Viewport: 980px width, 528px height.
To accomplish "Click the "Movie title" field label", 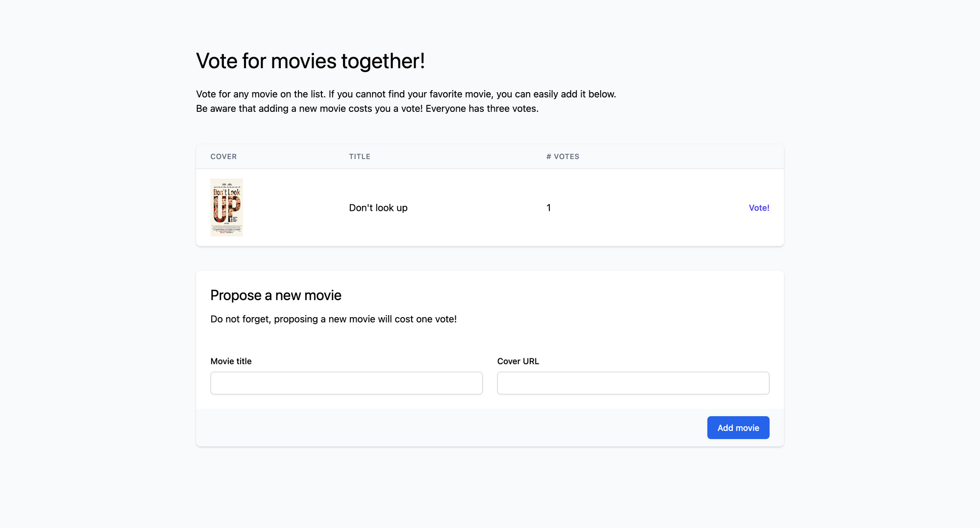I will coord(231,361).
